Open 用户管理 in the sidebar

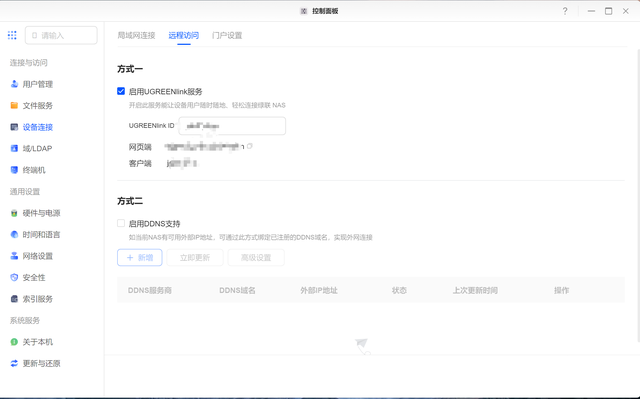point(38,84)
